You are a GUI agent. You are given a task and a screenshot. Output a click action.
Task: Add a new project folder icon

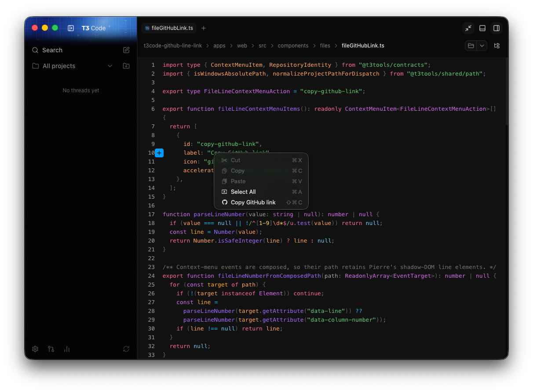click(126, 66)
